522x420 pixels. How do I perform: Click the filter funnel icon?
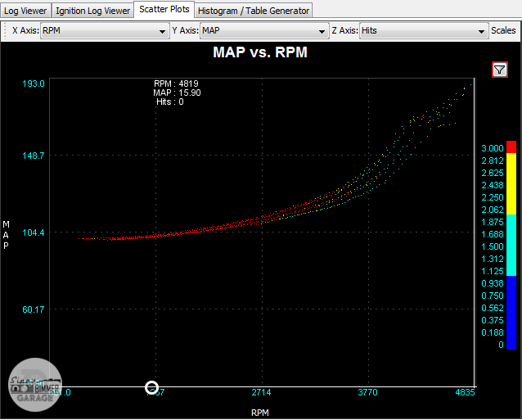[500, 70]
